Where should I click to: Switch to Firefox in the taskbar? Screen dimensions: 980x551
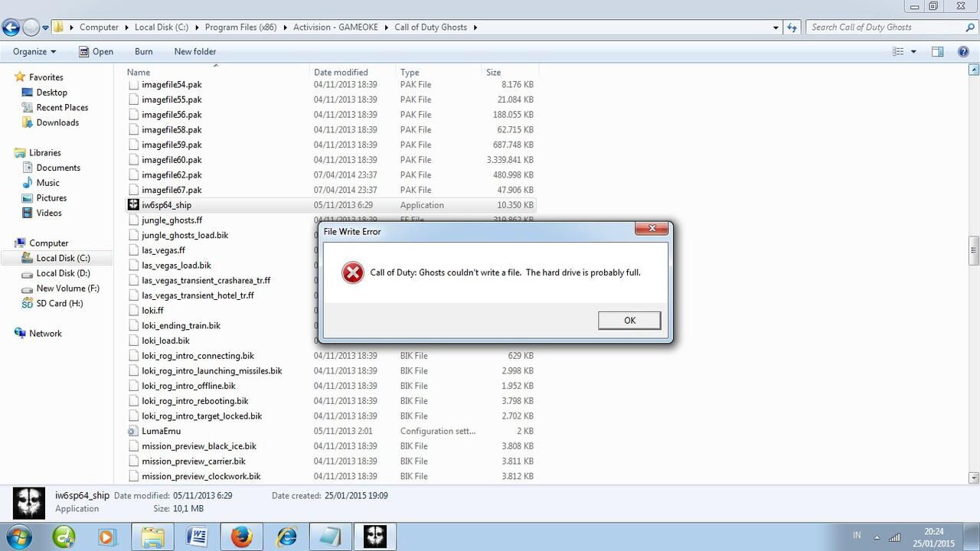pyautogui.click(x=242, y=537)
